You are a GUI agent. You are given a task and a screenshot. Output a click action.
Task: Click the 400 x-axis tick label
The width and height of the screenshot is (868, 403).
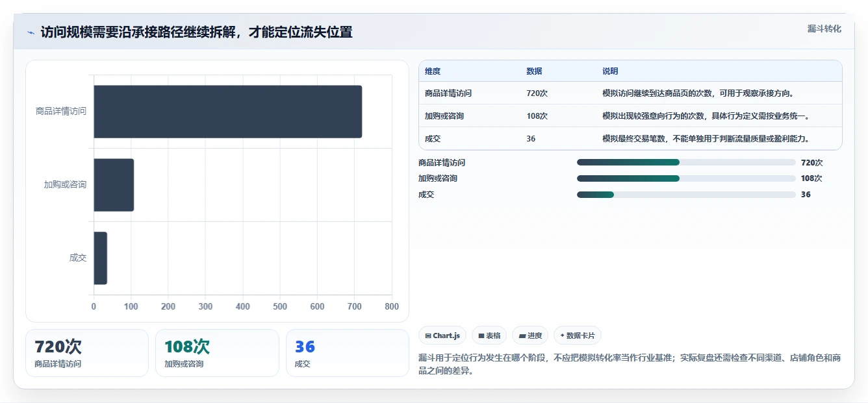pos(243,306)
